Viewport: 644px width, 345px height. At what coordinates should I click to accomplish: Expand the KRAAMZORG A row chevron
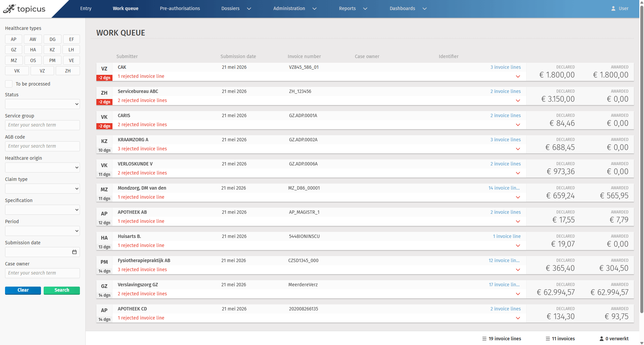(518, 149)
